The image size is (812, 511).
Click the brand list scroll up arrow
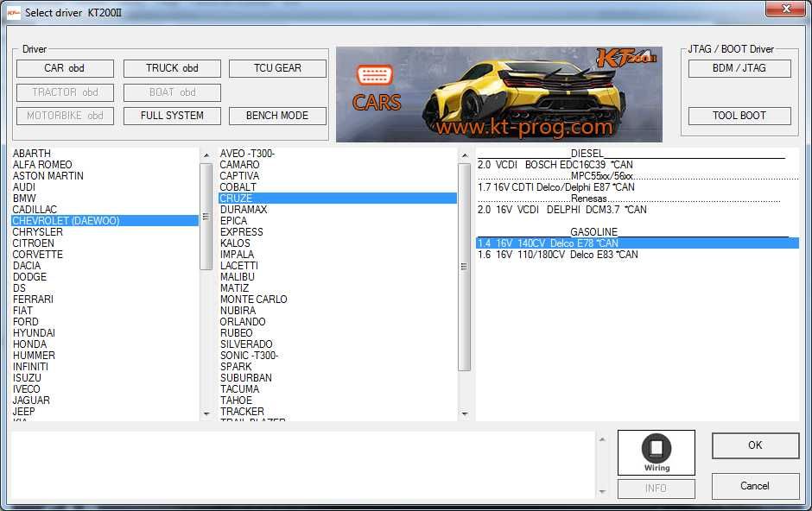click(206, 155)
